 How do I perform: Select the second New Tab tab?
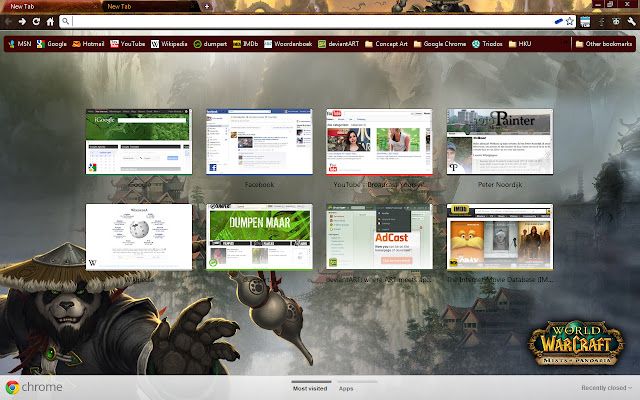pyautogui.click(x=149, y=7)
